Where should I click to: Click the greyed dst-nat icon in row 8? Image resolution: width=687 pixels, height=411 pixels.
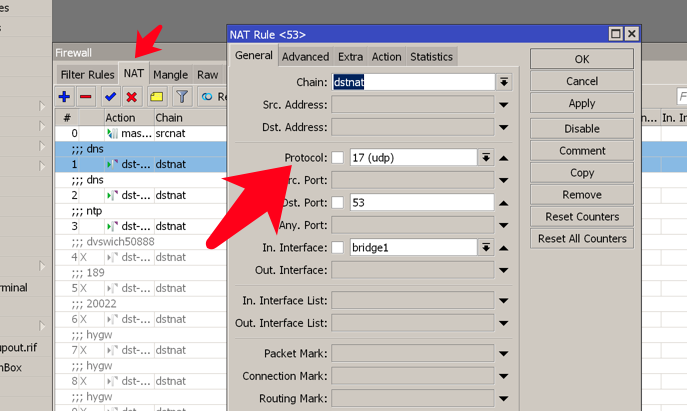[x=113, y=381]
